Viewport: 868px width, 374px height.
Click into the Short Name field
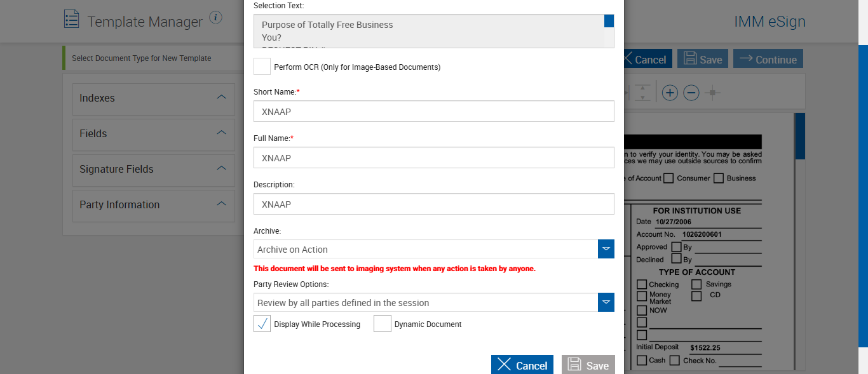coord(433,111)
